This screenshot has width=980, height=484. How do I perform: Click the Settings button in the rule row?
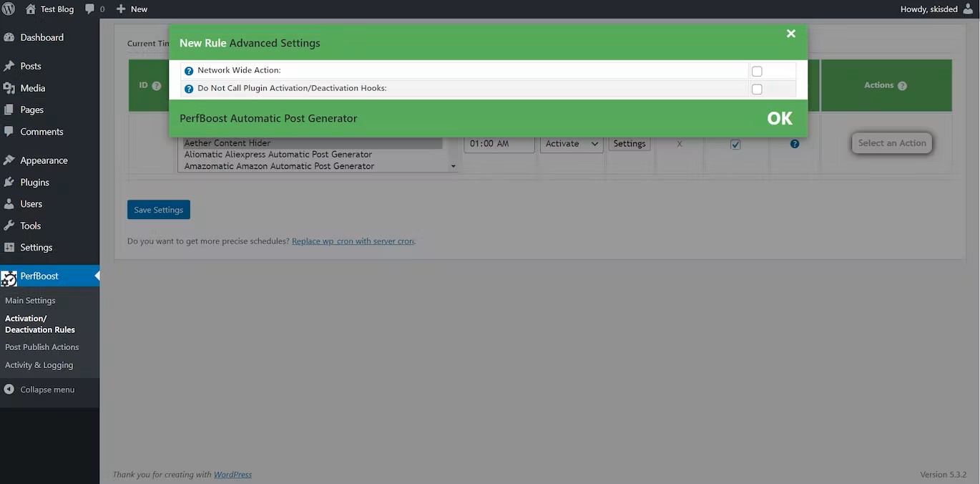tap(629, 144)
